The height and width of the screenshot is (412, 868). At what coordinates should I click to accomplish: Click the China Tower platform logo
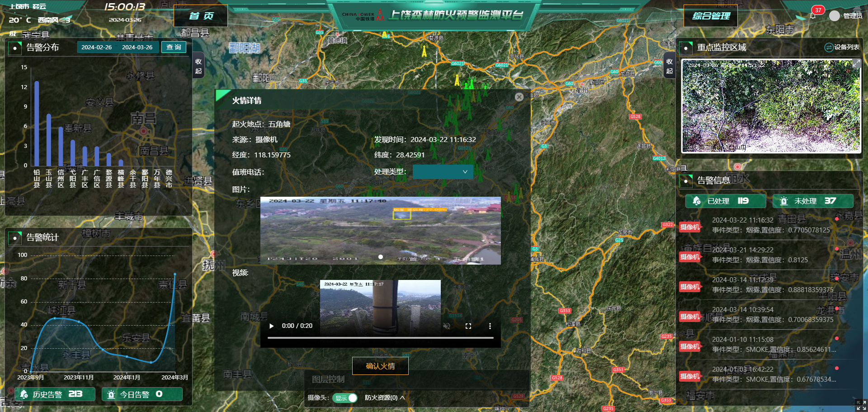pos(363,16)
